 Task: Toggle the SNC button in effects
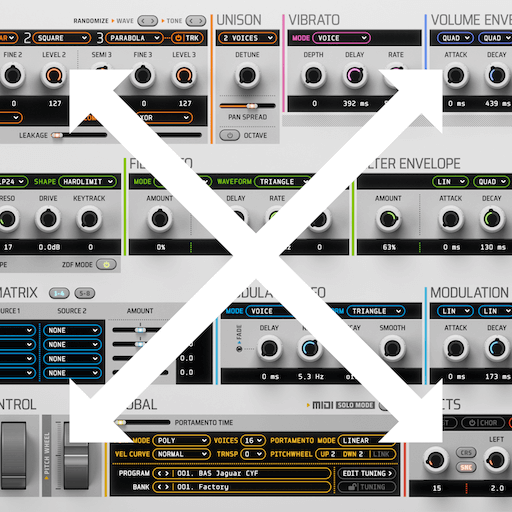[466, 468]
